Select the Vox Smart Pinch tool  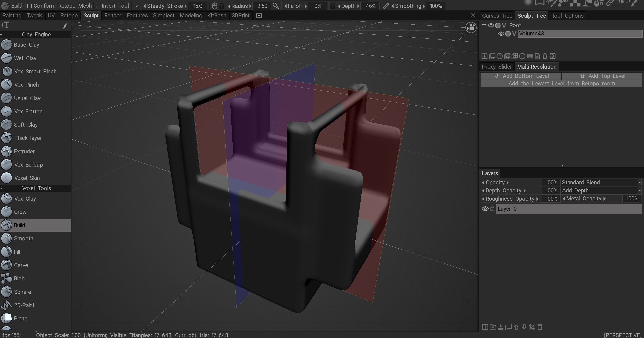coord(35,71)
